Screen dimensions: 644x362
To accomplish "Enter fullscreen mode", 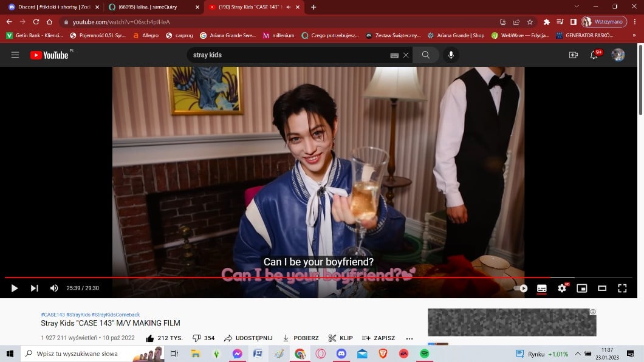I will click(x=622, y=288).
